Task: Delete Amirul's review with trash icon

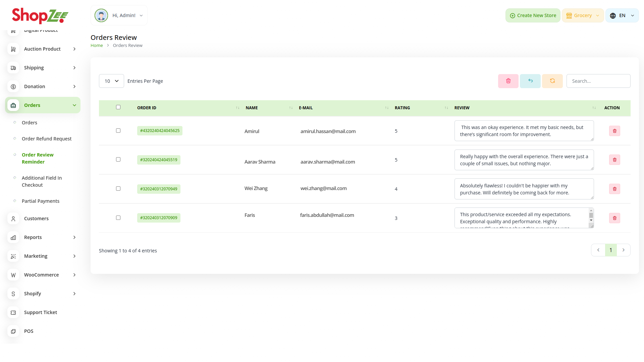Action: pyautogui.click(x=614, y=131)
